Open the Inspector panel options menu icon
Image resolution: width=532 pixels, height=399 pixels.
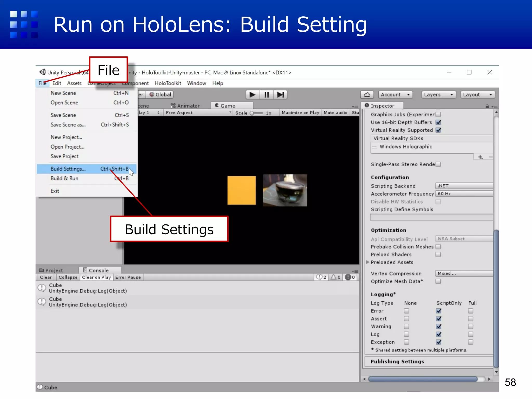pos(494,107)
